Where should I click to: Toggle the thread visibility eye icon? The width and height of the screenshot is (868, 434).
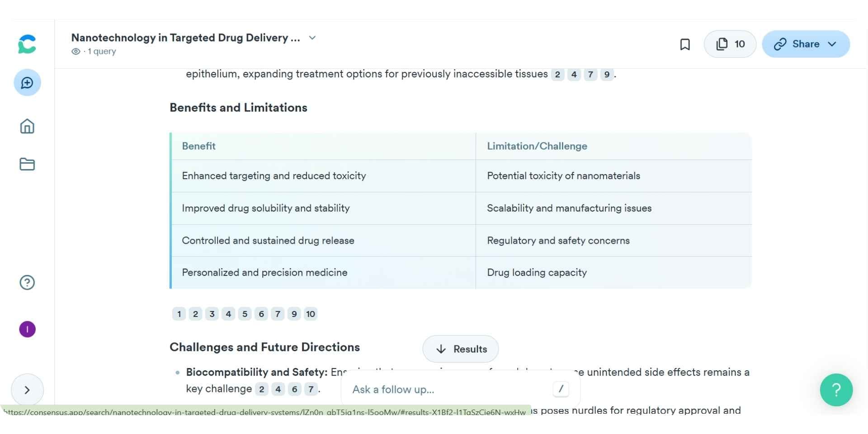click(x=76, y=52)
